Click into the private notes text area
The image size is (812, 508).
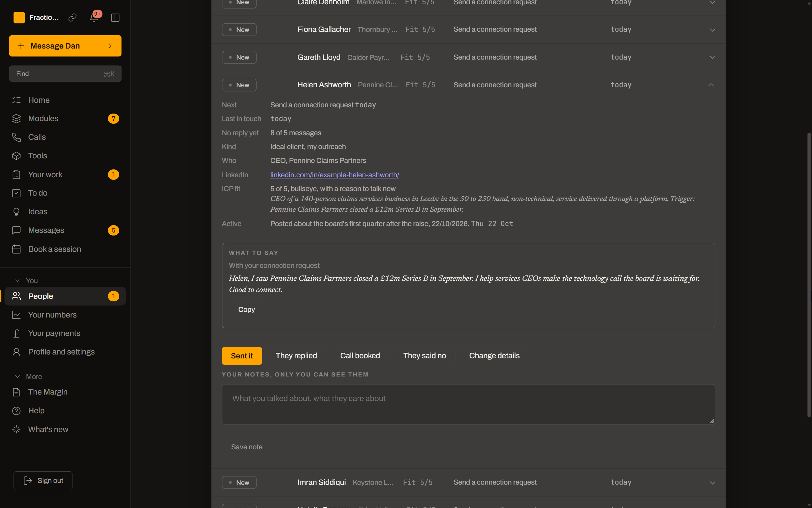click(468, 404)
